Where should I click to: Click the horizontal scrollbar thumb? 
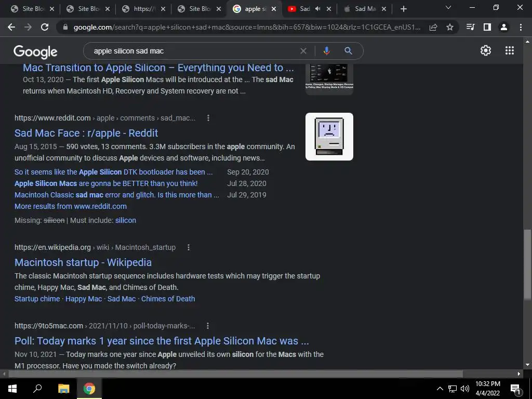(x=235, y=374)
